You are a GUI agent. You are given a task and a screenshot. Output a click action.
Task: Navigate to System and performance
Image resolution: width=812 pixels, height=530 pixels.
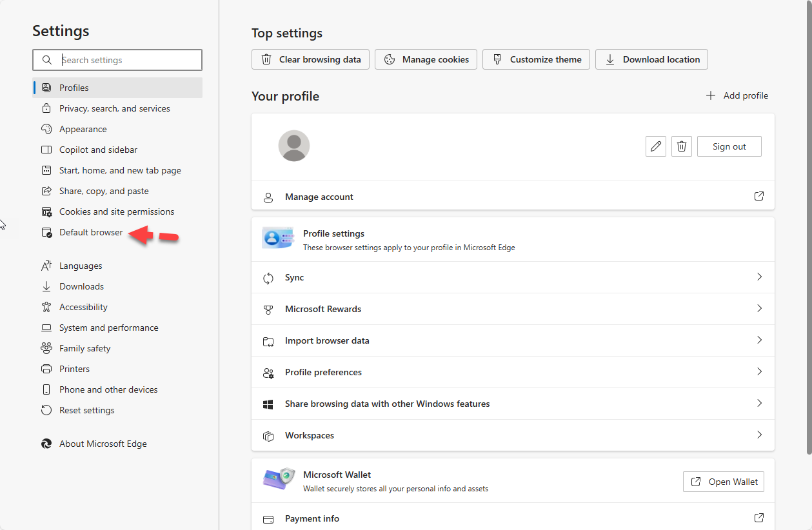117,328
